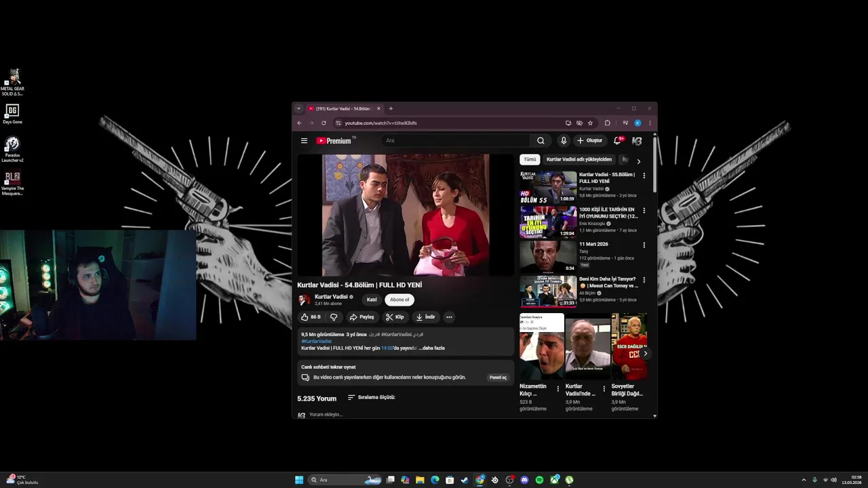Open options for Kurtlar Vadisi 55.Bölüm video
This screenshot has width=868, height=488.
tap(644, 176)
